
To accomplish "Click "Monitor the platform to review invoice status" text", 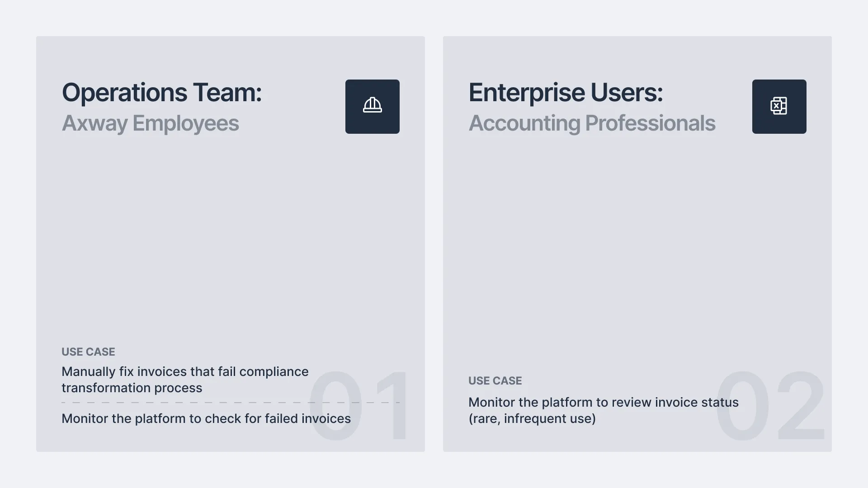I will [x=604, y=402].
